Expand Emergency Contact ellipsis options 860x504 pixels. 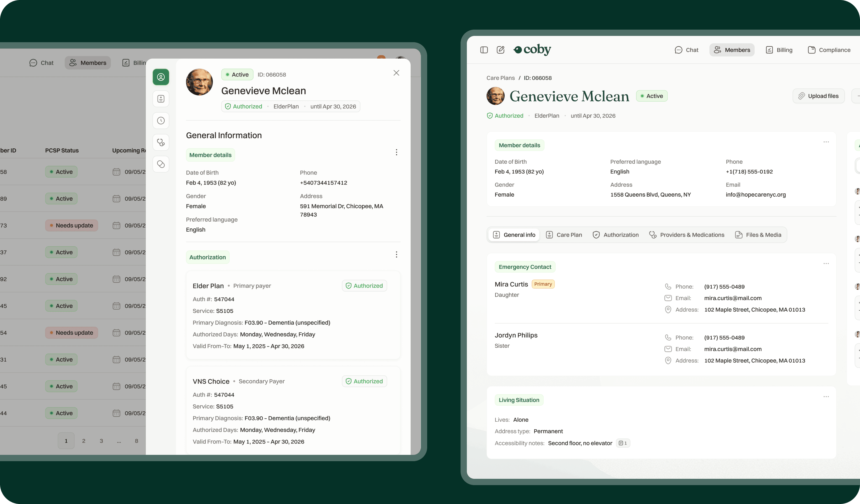[826, 263]
